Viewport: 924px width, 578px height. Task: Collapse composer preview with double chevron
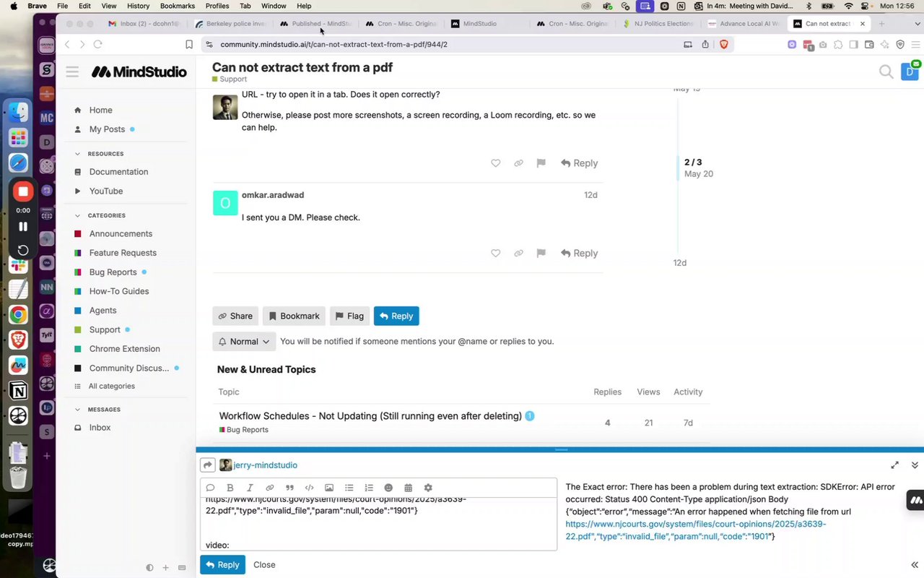pos(915,565)
